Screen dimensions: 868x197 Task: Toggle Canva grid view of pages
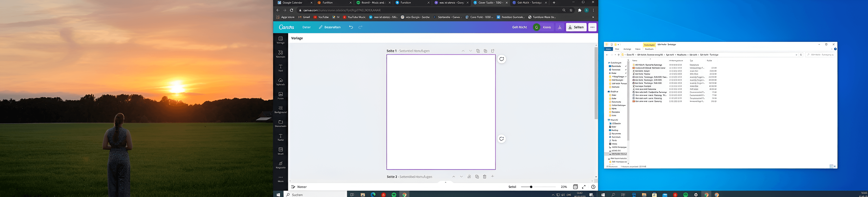(x=575, y=187)
